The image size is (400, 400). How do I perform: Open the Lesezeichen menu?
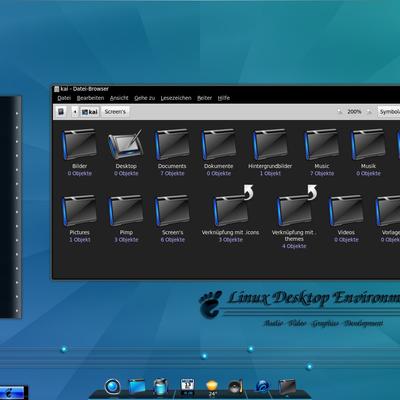click(176, 98)
